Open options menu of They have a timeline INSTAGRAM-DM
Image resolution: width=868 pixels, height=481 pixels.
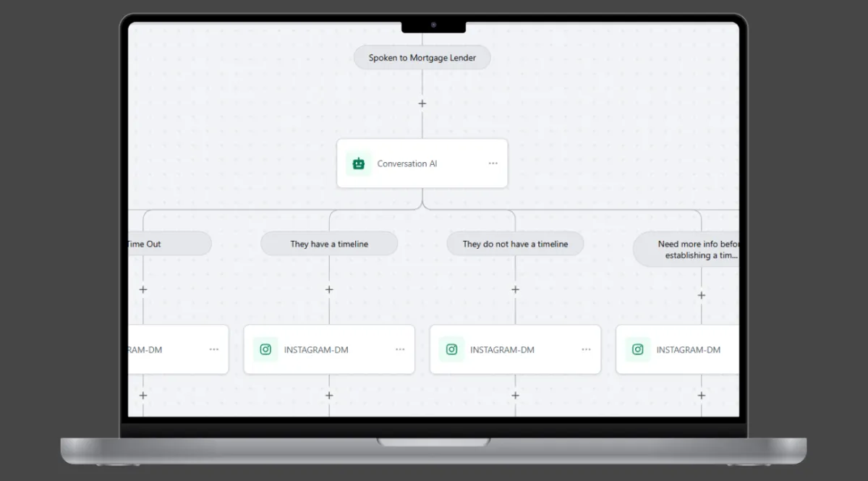[400, 349]
